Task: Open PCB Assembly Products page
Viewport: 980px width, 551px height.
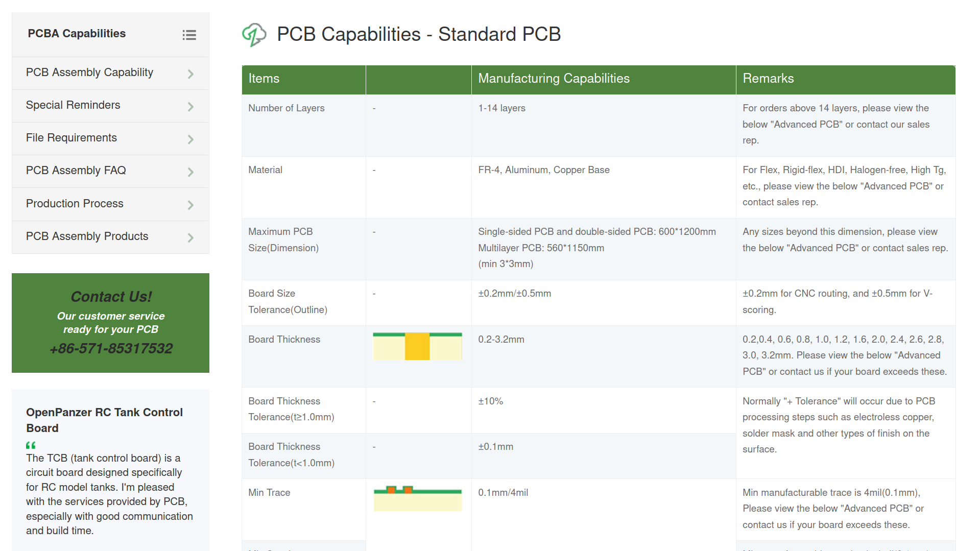Action: pos(87,236)
